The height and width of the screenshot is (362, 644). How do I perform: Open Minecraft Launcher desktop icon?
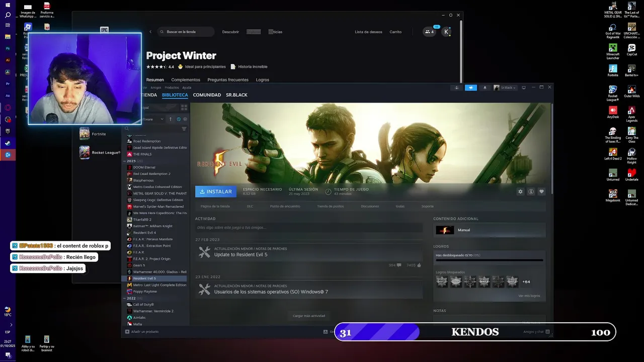613,51
